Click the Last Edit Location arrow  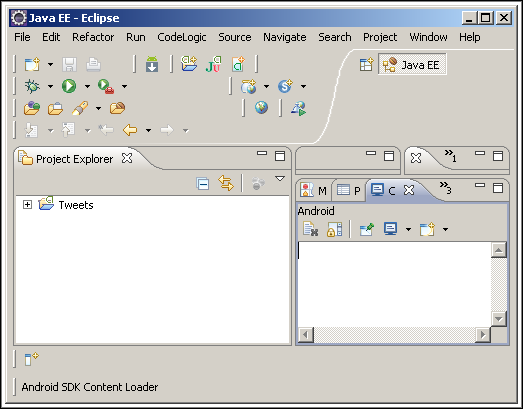(106, 130)
